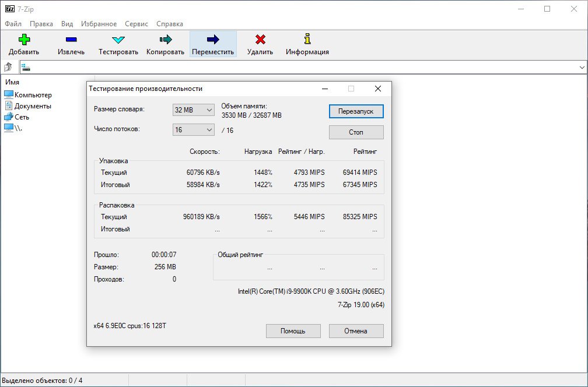Click the yellow Информация icon

point(307,38)
